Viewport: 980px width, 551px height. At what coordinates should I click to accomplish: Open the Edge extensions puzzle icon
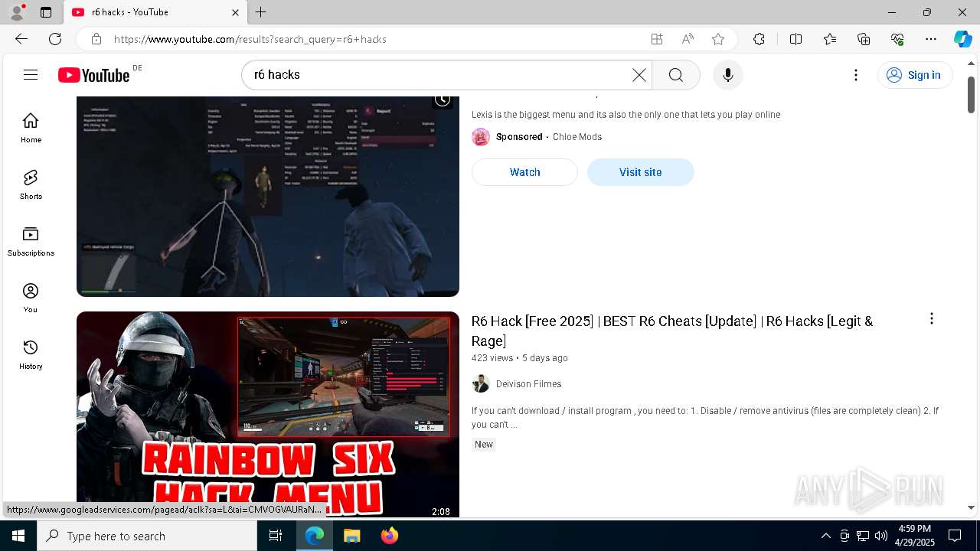pyautogui.click(x=759, y=39)
